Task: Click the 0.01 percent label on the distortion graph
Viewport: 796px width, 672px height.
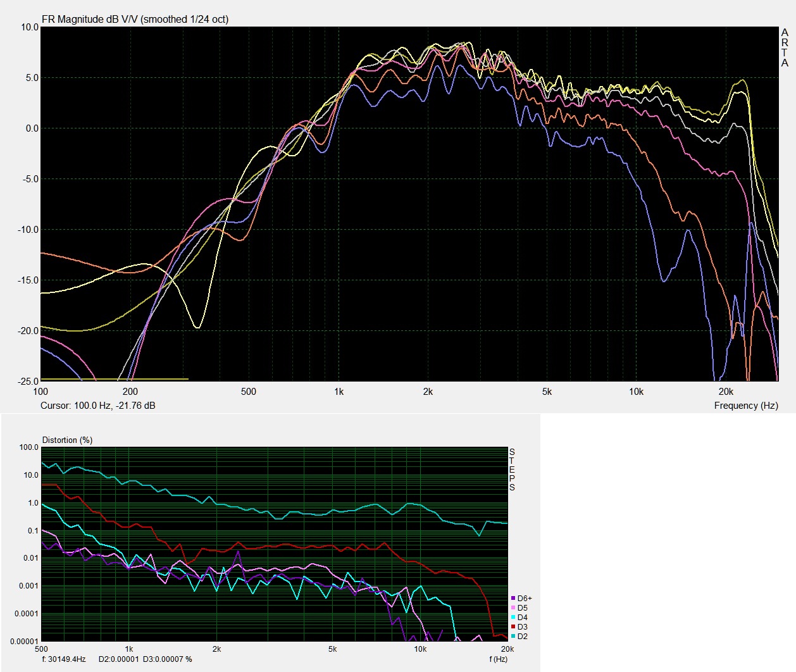Action: pos(31,558)
